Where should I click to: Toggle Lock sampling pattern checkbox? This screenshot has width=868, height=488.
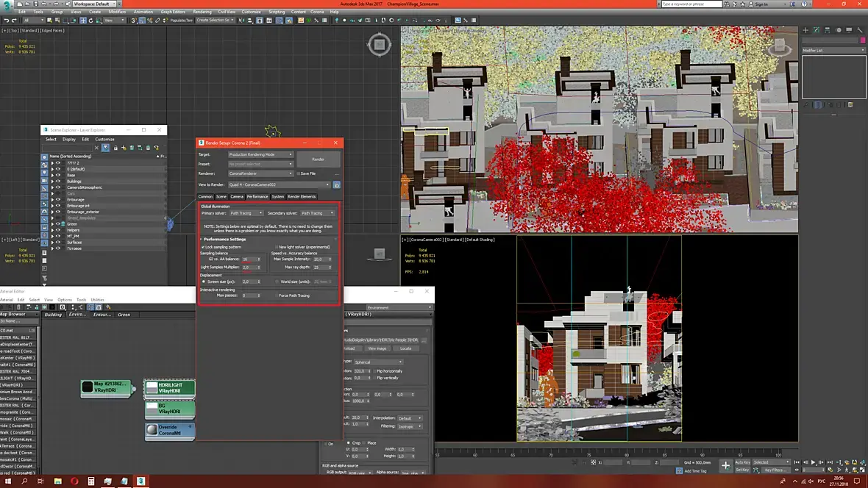[203, 247]
